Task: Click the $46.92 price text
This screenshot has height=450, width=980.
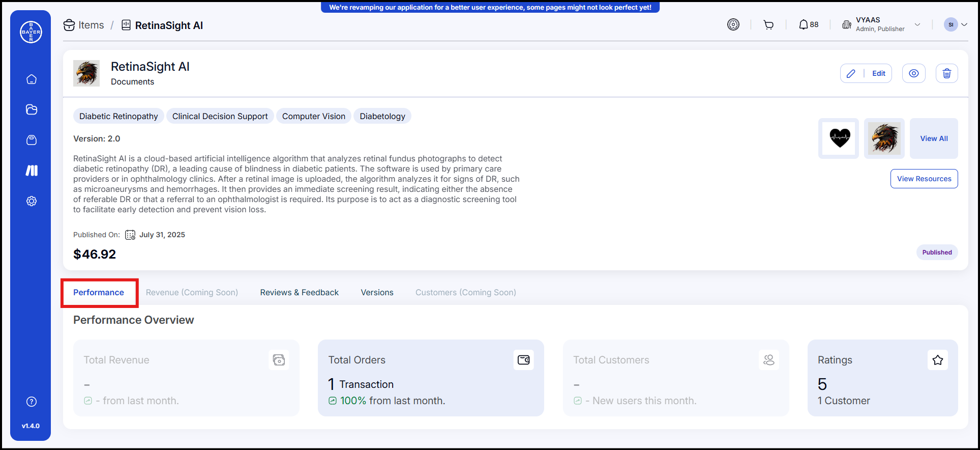Action: (x=95, y=254)
